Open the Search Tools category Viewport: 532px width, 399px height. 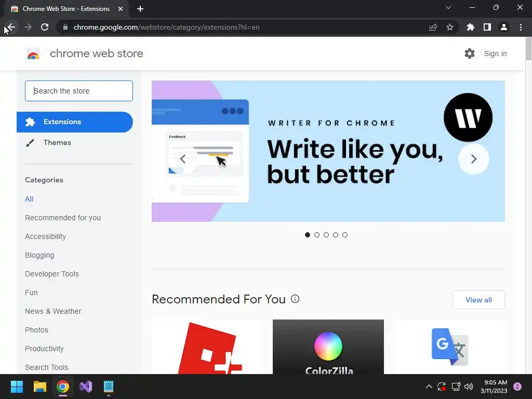46,367
